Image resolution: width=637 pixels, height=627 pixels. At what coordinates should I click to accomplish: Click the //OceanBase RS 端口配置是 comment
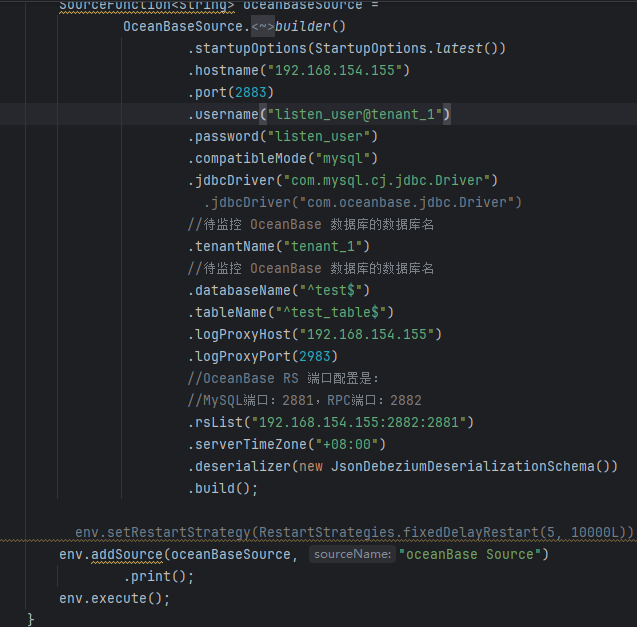click(283, 378)
